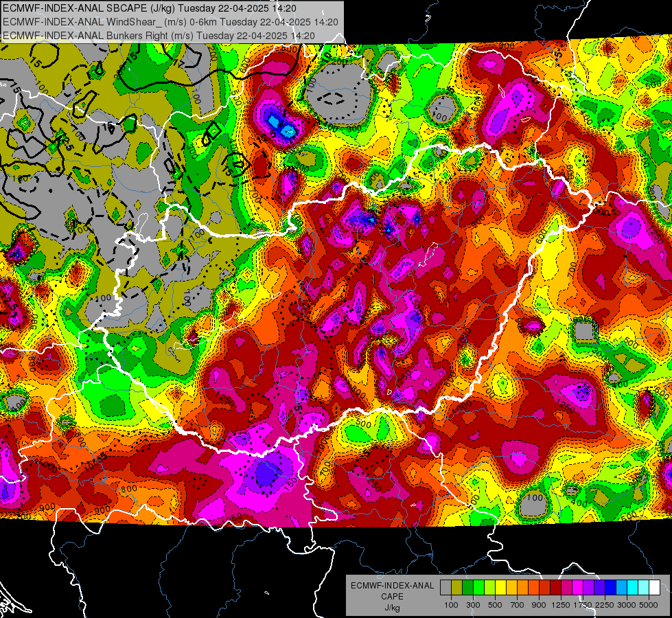Click the golden yellow legend swatch

point(511,587)
